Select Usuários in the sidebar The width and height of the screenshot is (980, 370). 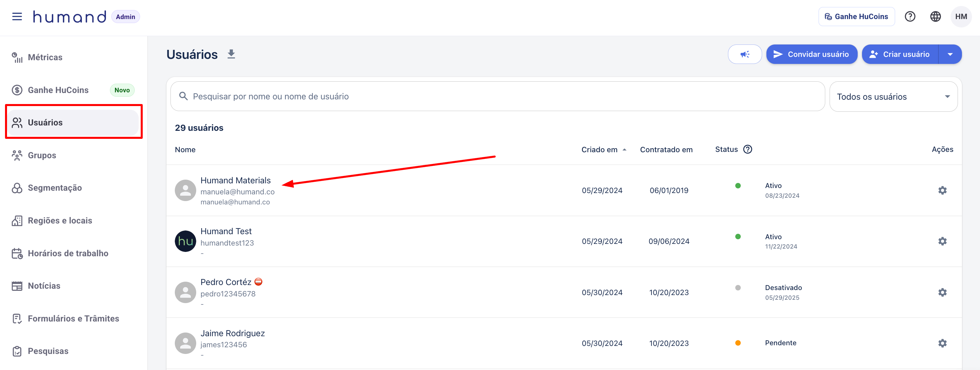pyautogui.click(x=74, y=122)
